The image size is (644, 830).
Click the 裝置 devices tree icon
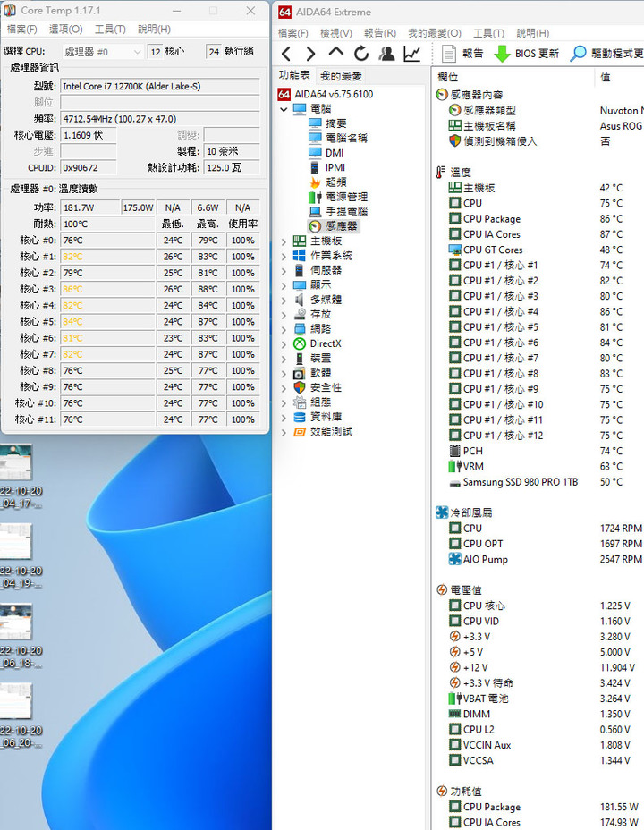pos(300,359)
